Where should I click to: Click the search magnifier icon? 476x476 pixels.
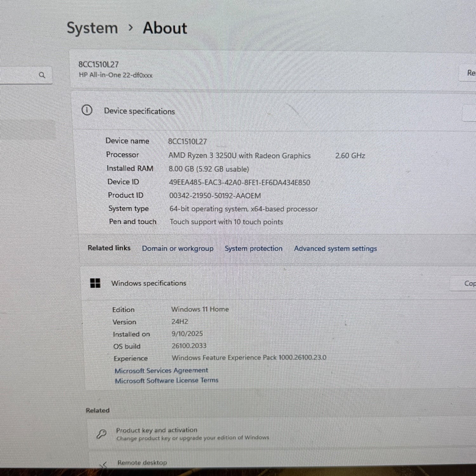[x=42, y=75]
